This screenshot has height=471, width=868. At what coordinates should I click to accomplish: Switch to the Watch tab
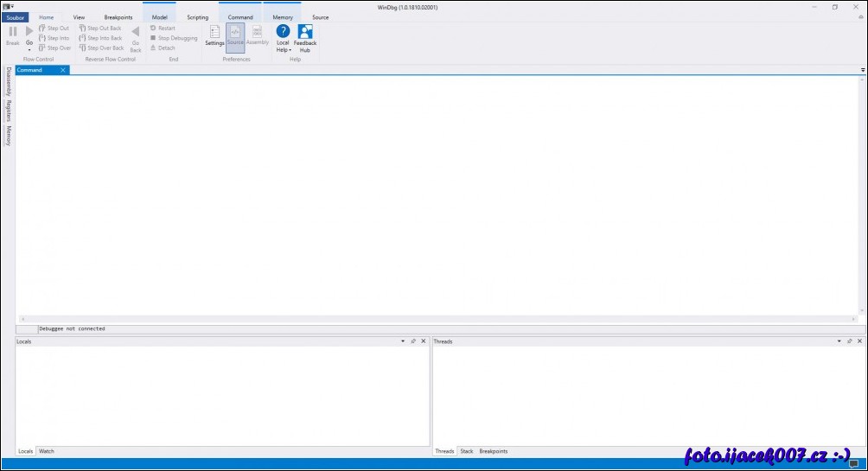47,451
